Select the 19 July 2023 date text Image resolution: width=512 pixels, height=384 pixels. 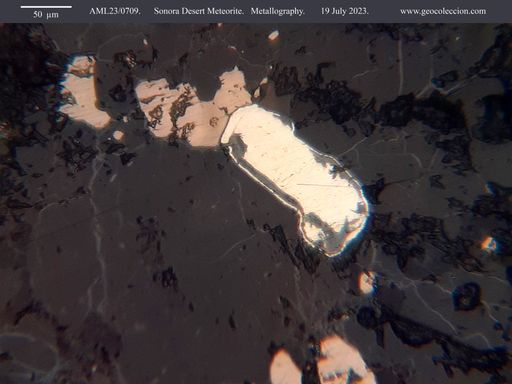[344, 11]
